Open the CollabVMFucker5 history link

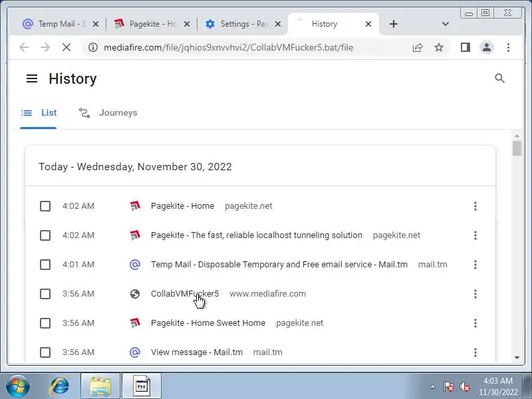[x=185, y=294]
